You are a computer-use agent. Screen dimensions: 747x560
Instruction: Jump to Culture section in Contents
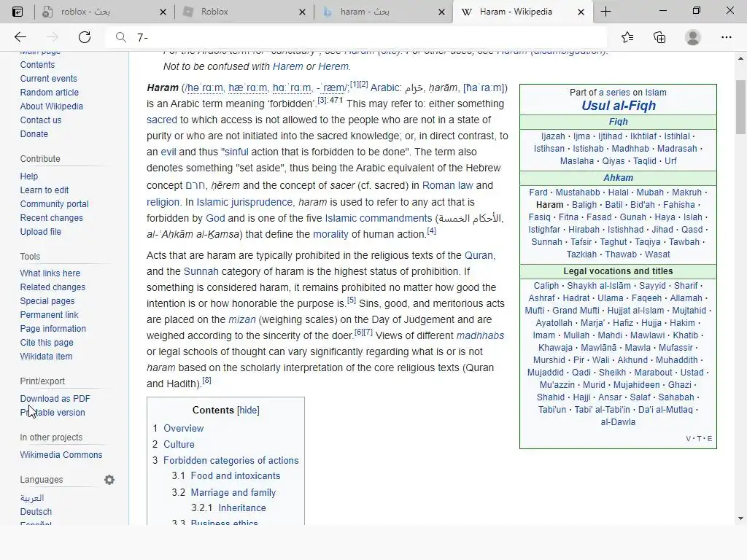click(x=179, y=444)
